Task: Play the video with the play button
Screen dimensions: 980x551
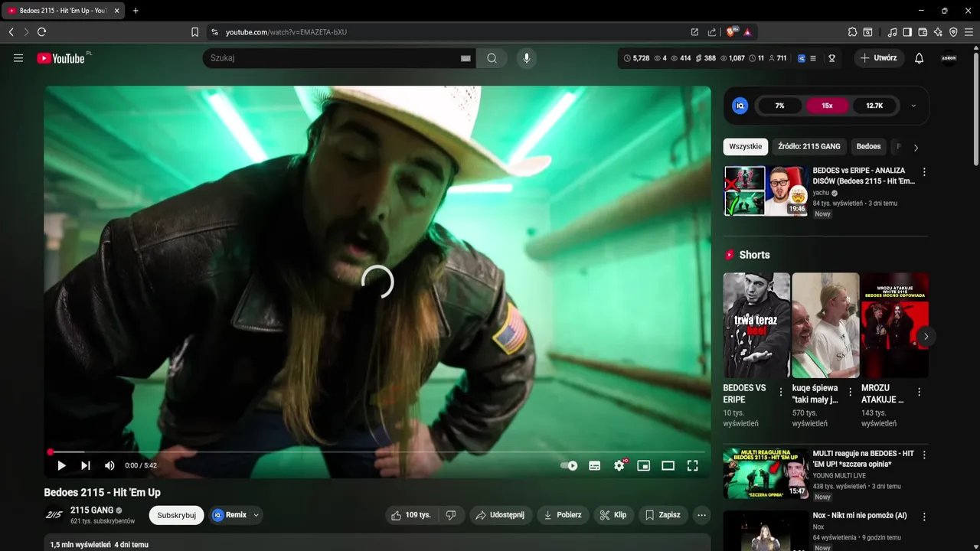Action: click(x=61, y=465)
